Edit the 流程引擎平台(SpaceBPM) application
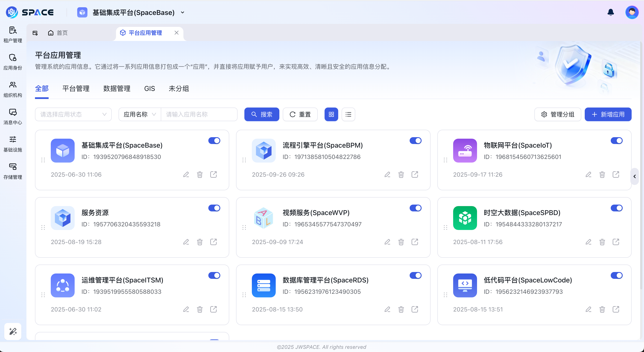Image resolution: width=644 pixels, height=352 pixels. coord(387,174)
